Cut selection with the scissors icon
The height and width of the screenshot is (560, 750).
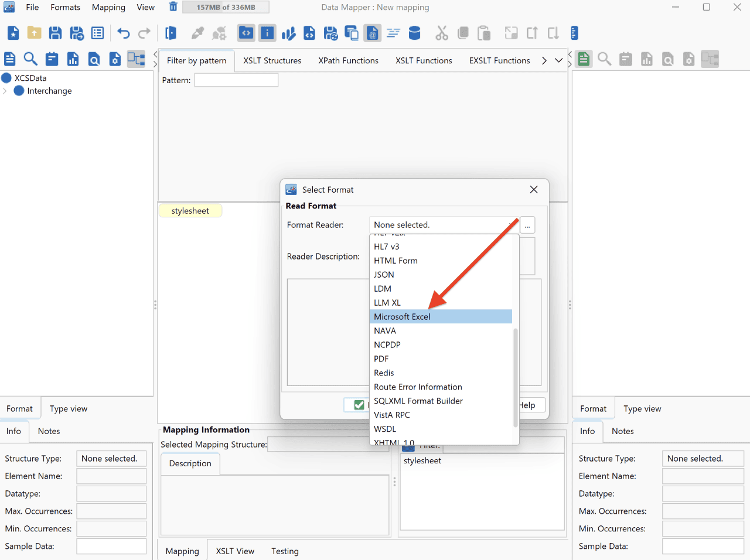[442, 33]
